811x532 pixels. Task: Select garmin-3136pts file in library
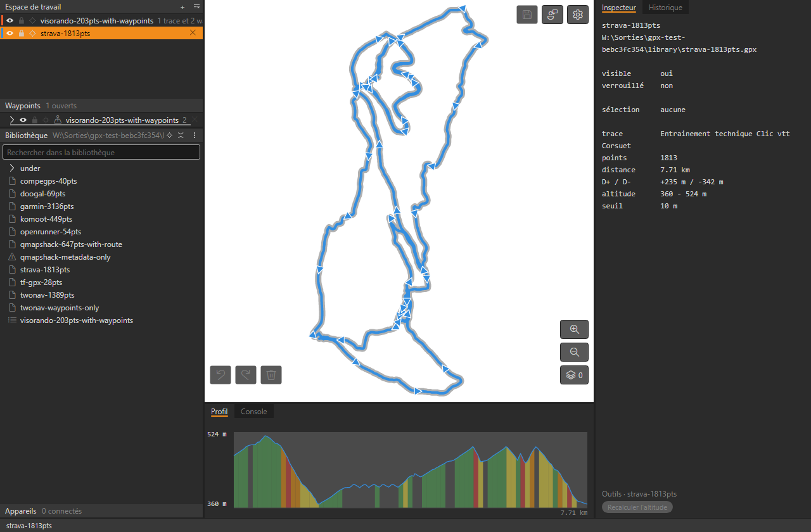(47, 206)
